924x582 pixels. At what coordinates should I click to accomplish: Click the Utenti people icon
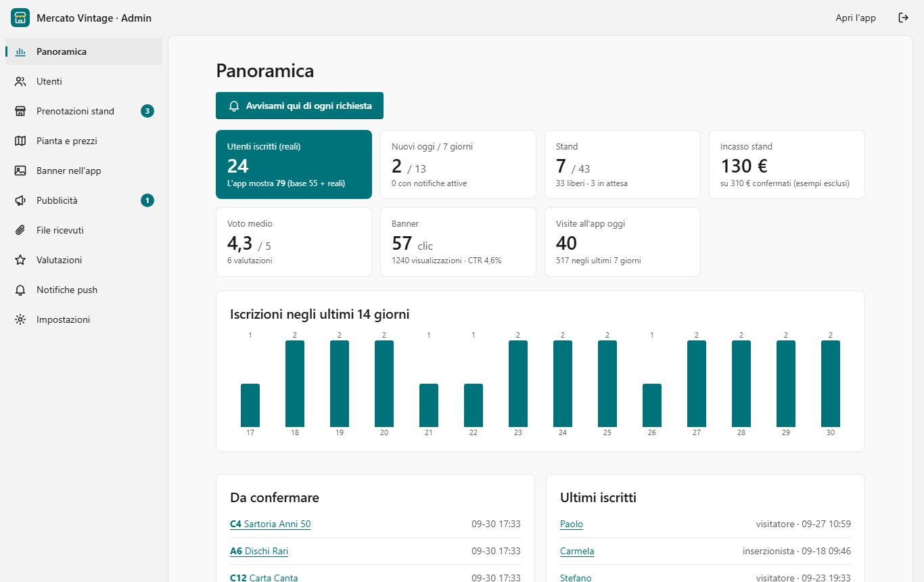(x=20, y=81)
